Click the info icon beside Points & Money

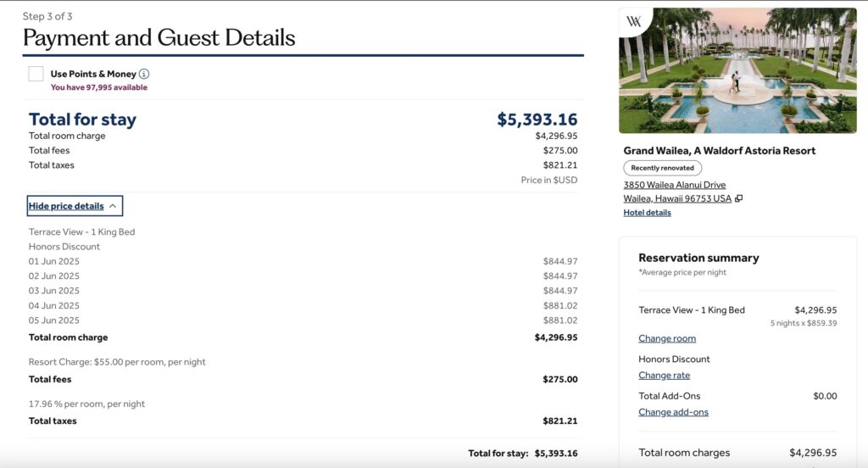coord(144,74)
